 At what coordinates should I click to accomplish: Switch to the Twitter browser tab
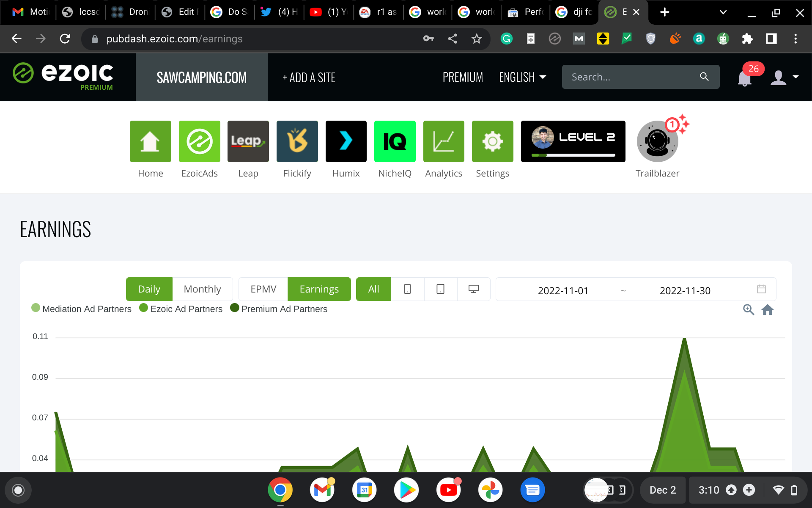279,12
